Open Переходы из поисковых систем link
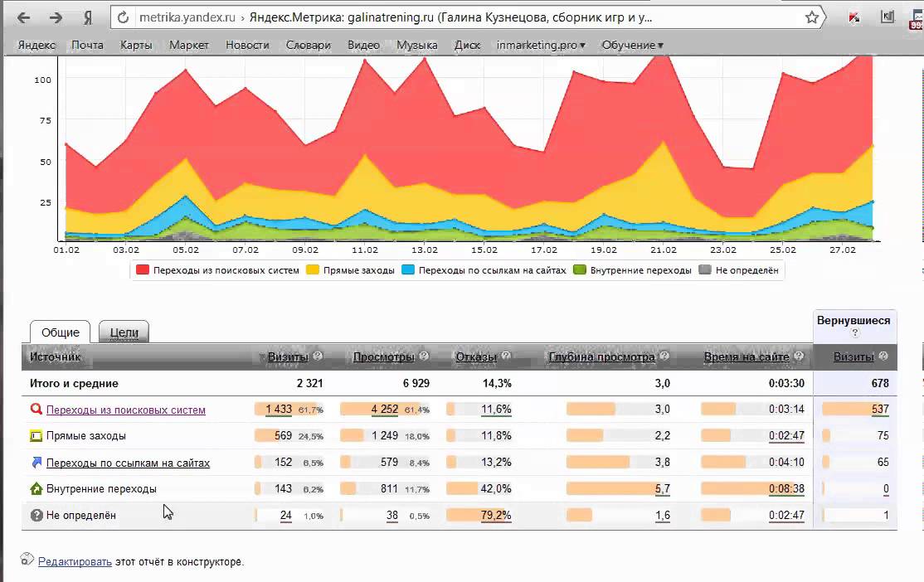This screenshot has height=582, width=924. coord(126,410)
